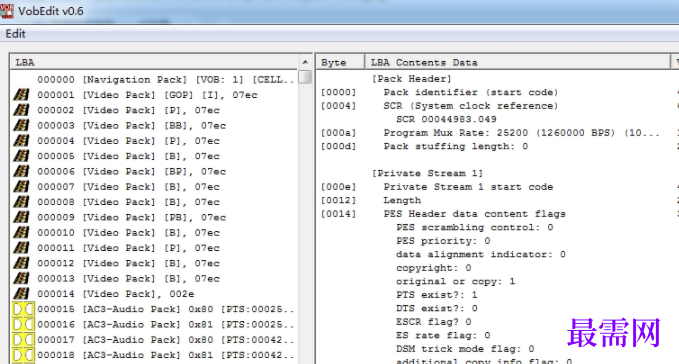The image size is (679, 364).
Task: Select DSM trick mode flag: 0 line
Action: click(x=465, y=349)
